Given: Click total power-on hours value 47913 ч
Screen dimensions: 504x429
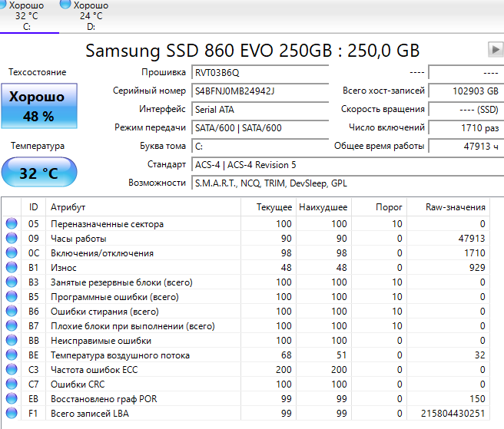Looking at the screenshot, I should tap(466, 146).
